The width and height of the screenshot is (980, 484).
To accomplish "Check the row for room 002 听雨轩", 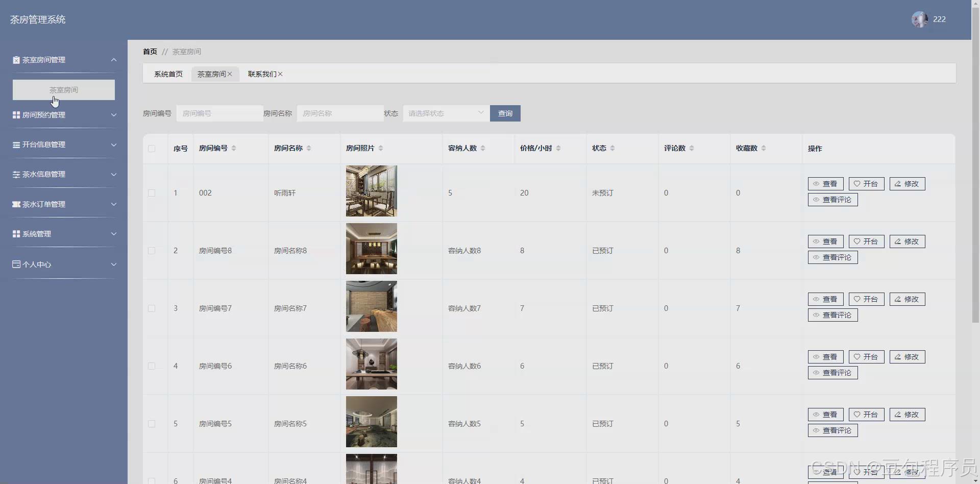I will [152, 193].
